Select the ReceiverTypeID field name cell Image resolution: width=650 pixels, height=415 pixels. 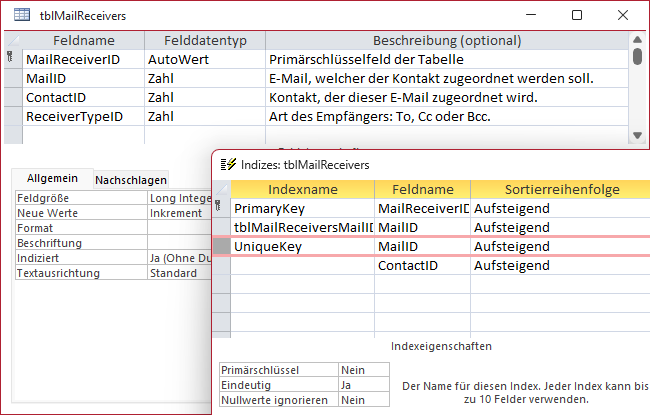click(83, 117)
